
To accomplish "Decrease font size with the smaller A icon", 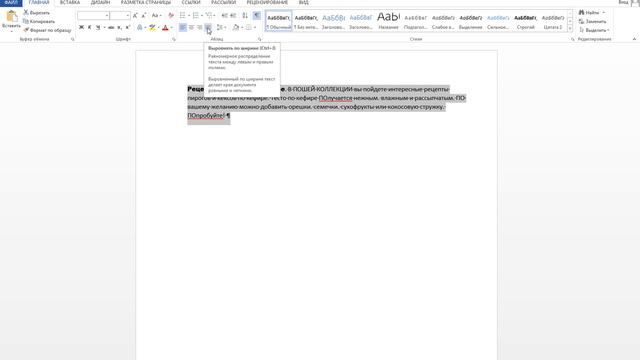I will click(144, 16).
